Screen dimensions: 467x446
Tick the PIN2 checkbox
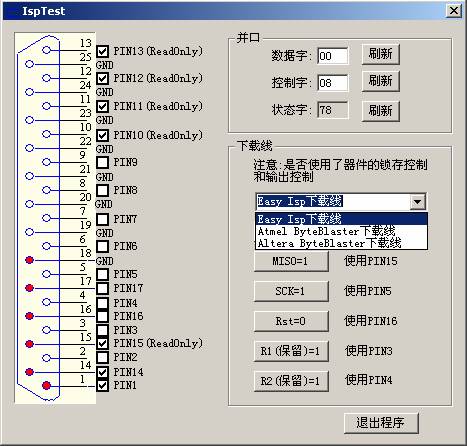point(102,357)
